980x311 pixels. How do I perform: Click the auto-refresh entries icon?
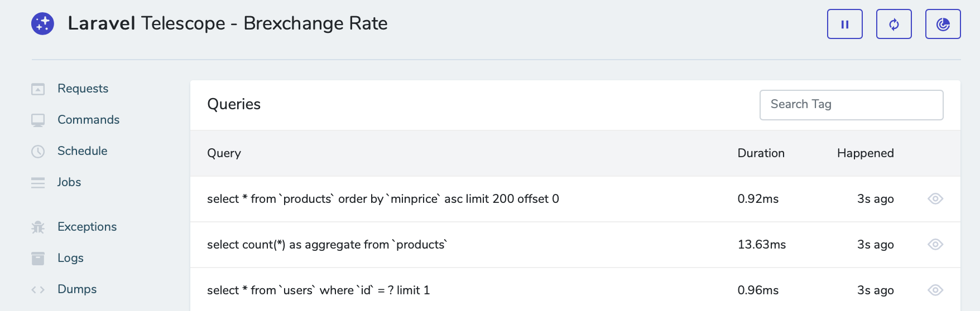click(x=893, y=24)
